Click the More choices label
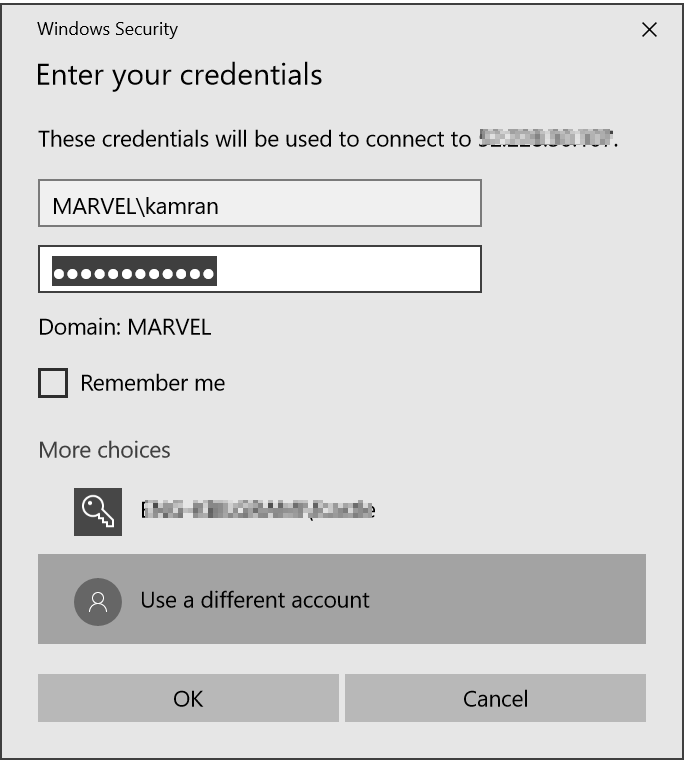The width and height of the screenshot is (684, 772). [x=104, y=450]
